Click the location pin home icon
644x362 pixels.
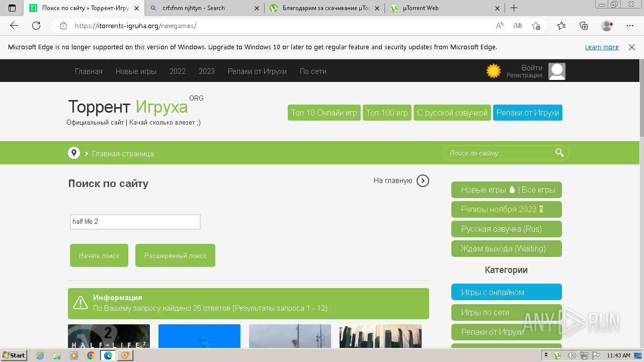coord(74,153)
